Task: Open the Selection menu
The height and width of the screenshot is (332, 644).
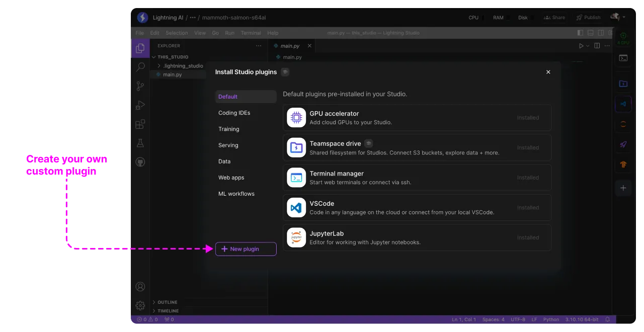Action: [x=177, y=33]
